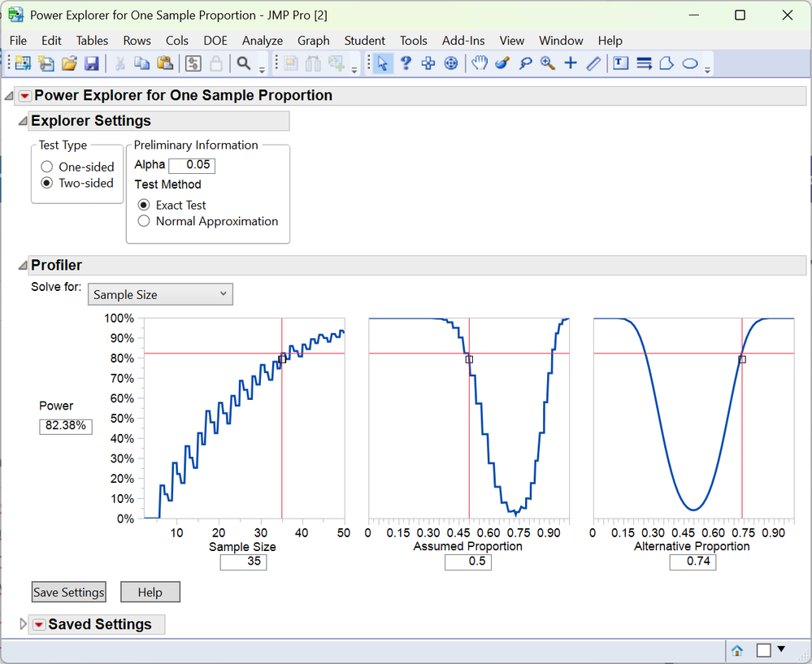
Task: Select the Magnifier zoom tool
Action: [x=548, y=63]
